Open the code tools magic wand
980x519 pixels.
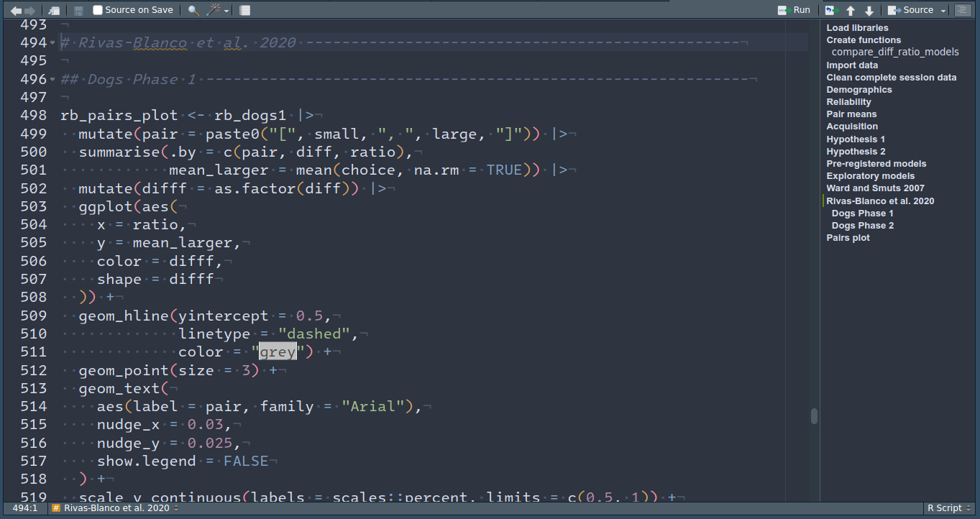pyautogui.click(x=214, y=10)
